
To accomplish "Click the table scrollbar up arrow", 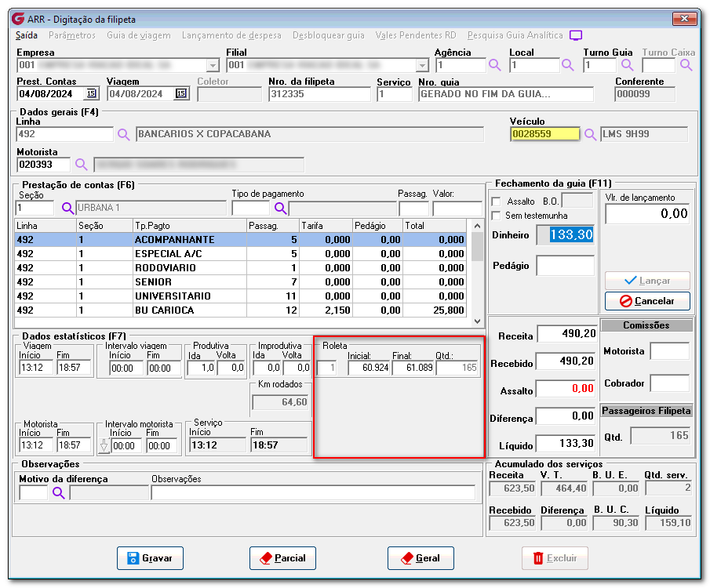I will [x=477, y=226].
